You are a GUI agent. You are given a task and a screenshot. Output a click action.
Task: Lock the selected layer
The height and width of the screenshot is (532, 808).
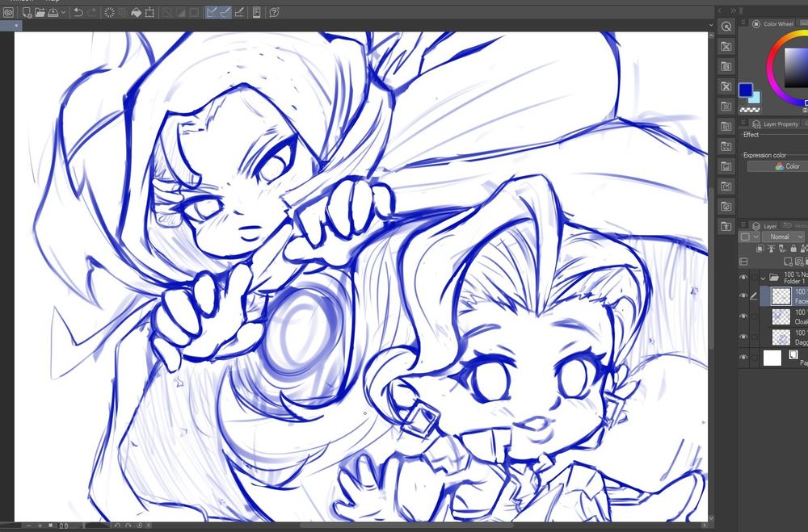click(793, 248)
